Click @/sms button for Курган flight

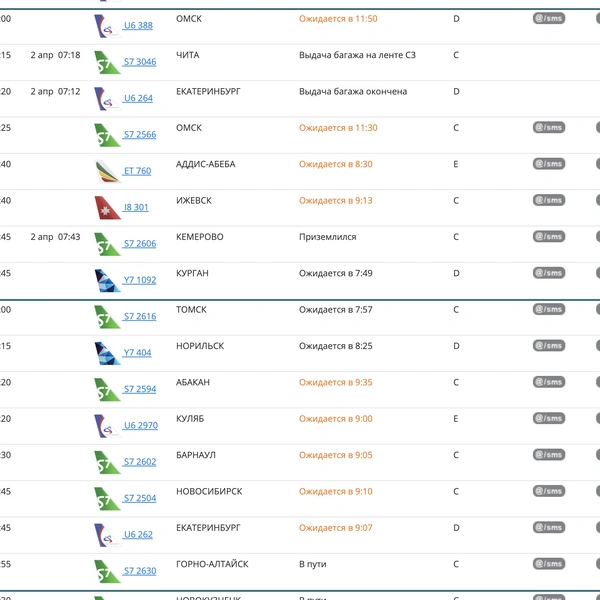coord(549,273)
